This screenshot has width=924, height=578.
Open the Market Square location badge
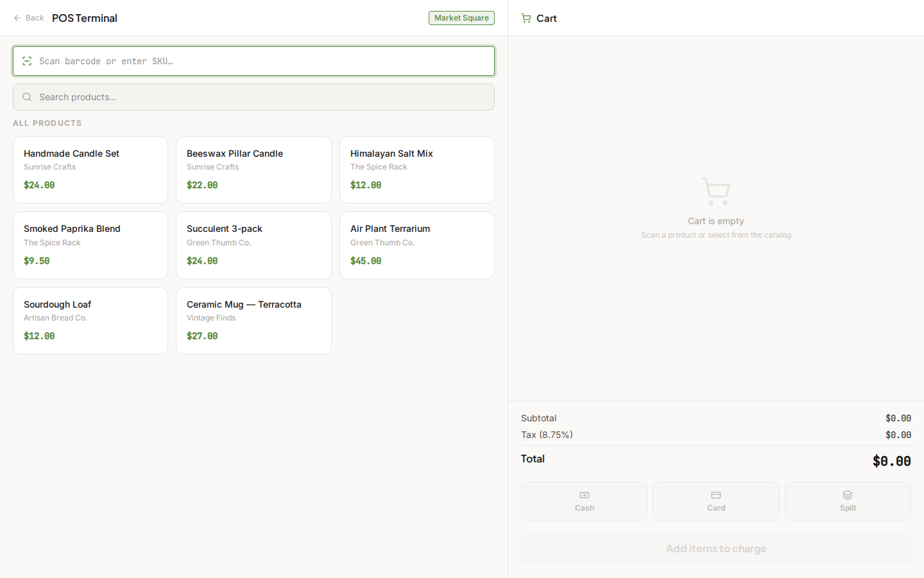click(461, 18)
